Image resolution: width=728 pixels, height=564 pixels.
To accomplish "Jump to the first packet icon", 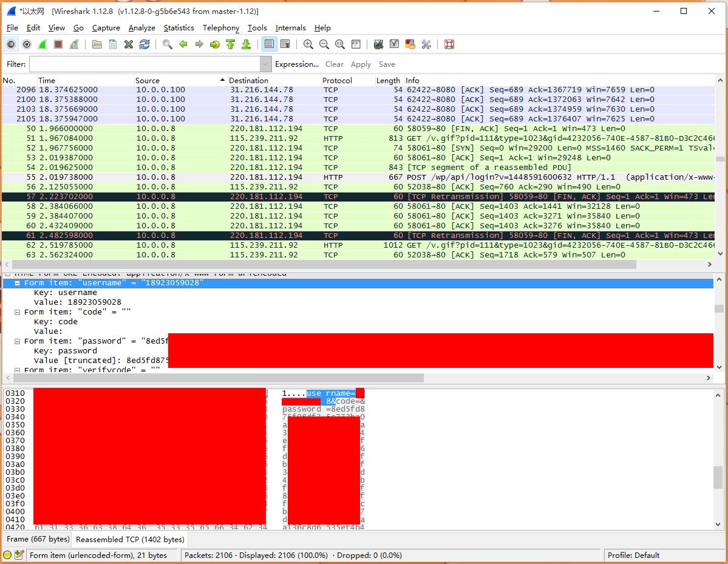I will pyautogui.click(x=231, y=44).
